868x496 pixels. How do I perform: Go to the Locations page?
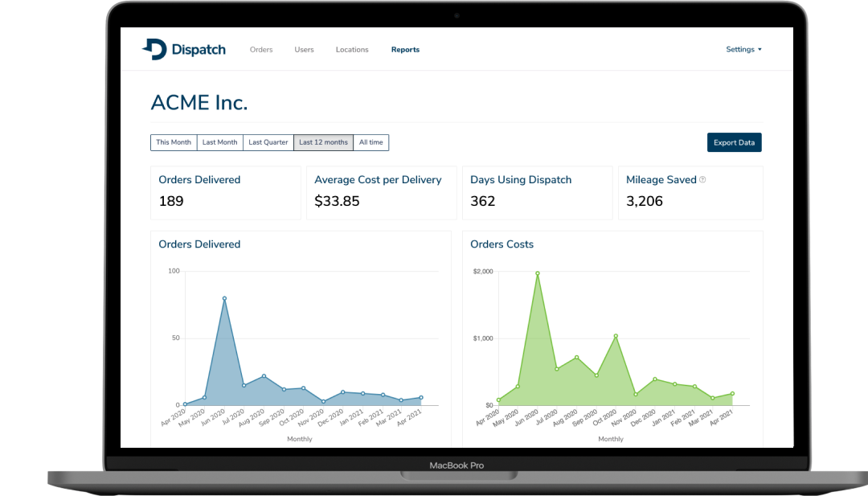pyautogui.click(x=352, y=49)
